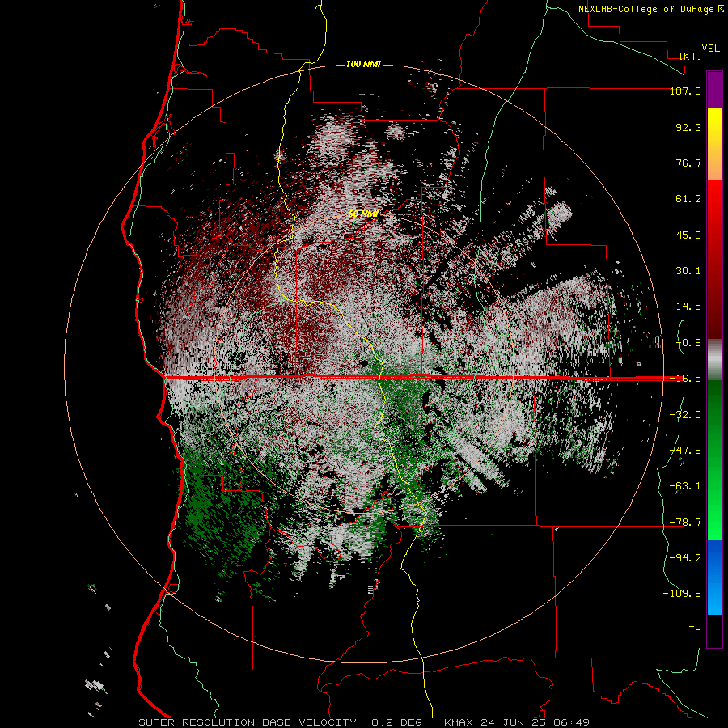Click the -94.2 scale value
Screen dimensions: 728x728
(685, 558)
